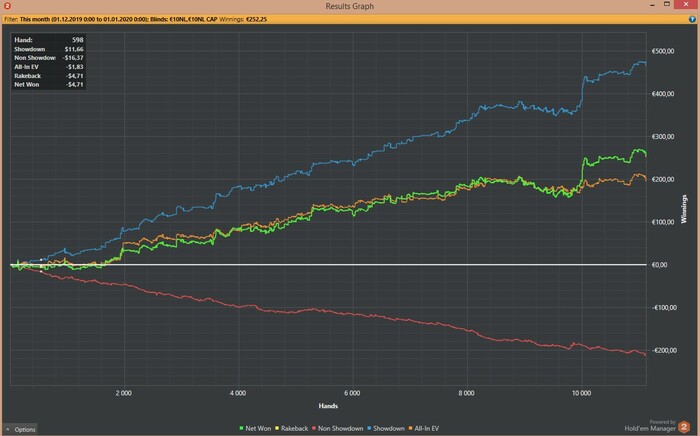Viewport: 700px width, 436px height.
Task: Expand the Options panel
Action: point(21,429)
